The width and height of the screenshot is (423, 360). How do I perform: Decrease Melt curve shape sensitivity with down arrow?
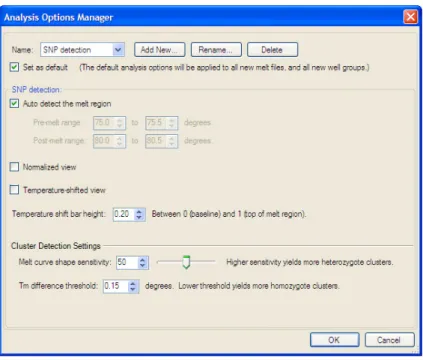143,266
